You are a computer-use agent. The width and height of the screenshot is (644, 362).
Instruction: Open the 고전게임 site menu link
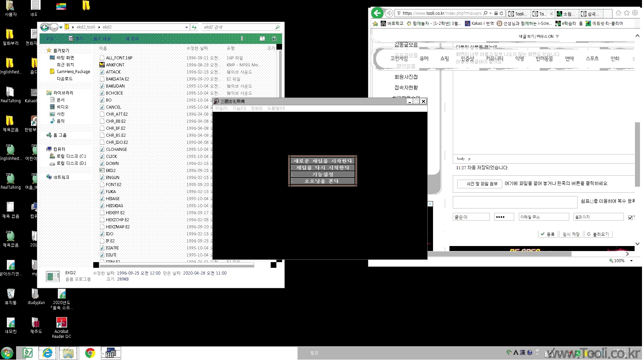click(399, 59)
